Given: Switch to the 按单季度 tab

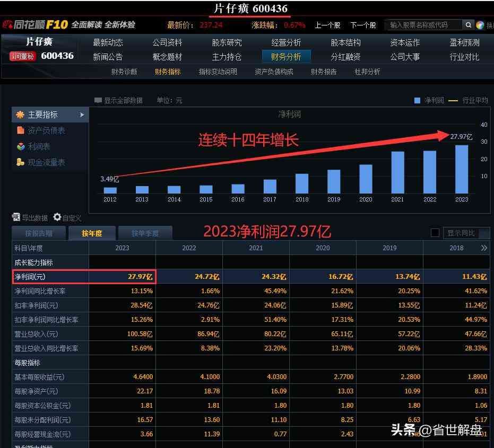Looking at the screenshot, I should 145,233.
